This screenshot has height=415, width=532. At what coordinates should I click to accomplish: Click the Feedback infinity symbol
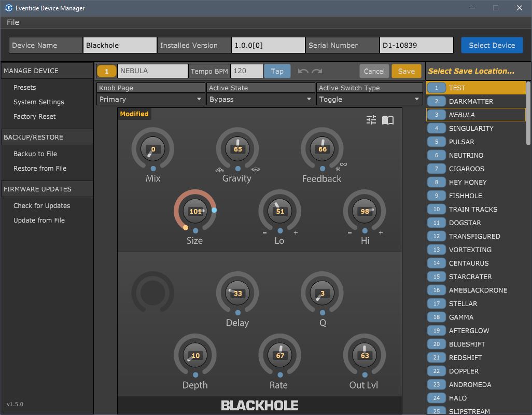(343, 164)
